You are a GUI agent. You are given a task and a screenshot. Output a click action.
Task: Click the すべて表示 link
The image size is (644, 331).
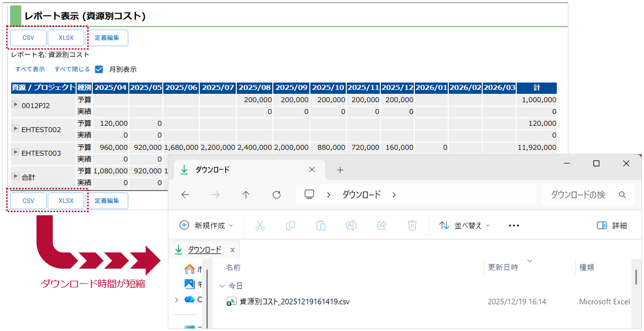pyautogui.click(x=30, y=69)
